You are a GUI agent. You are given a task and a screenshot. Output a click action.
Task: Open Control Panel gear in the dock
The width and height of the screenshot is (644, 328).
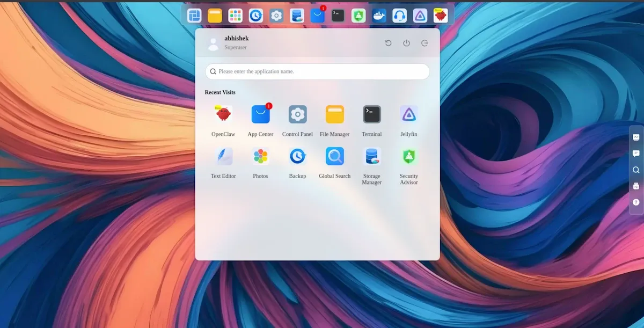coord(276,16)
